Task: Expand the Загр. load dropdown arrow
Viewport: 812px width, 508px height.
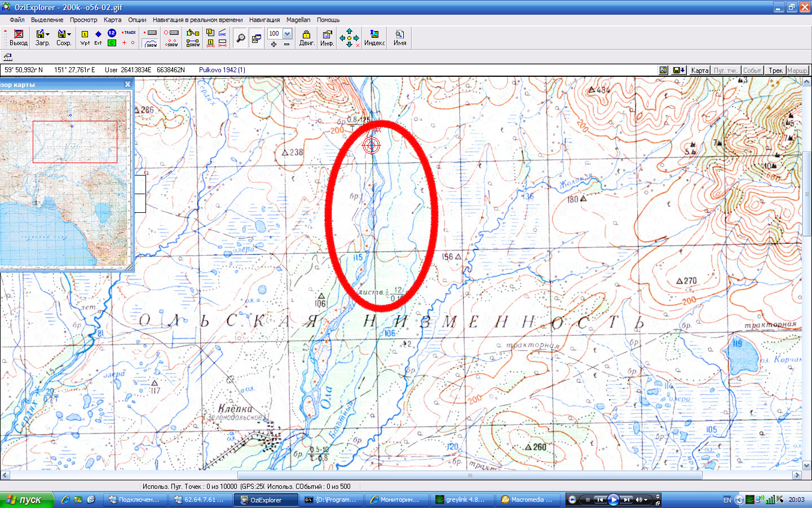Action: [x=48, y=34]
